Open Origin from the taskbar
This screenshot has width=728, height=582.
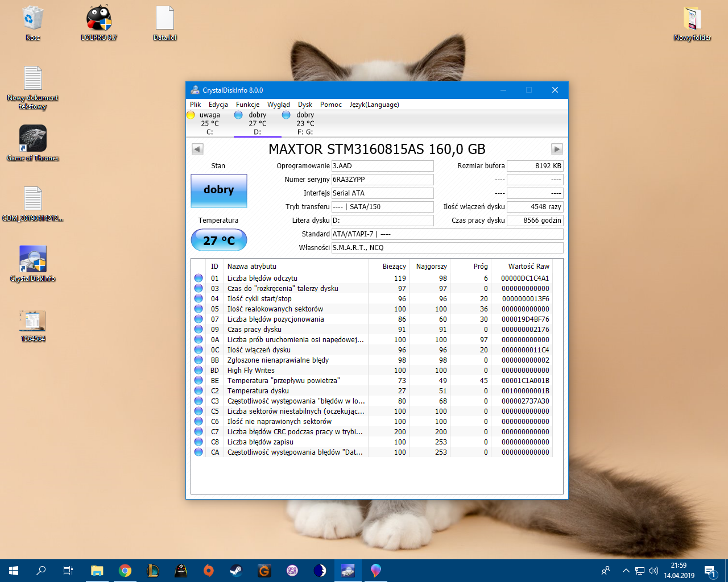[x=209, y=571]
